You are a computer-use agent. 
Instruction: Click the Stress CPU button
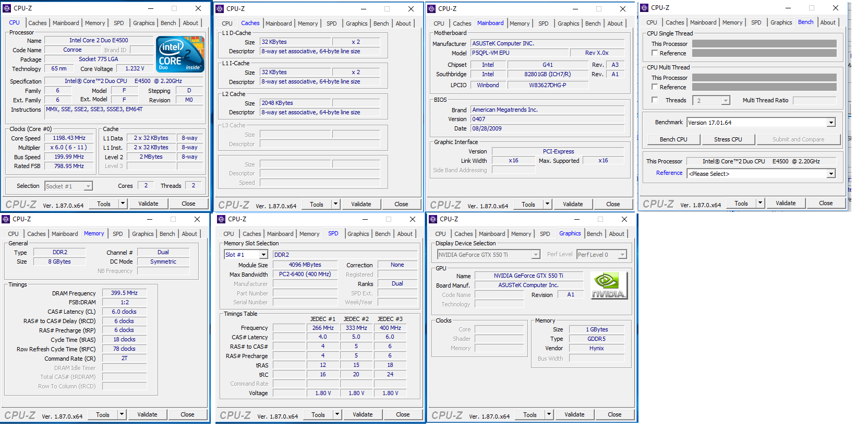click(728, 139)
